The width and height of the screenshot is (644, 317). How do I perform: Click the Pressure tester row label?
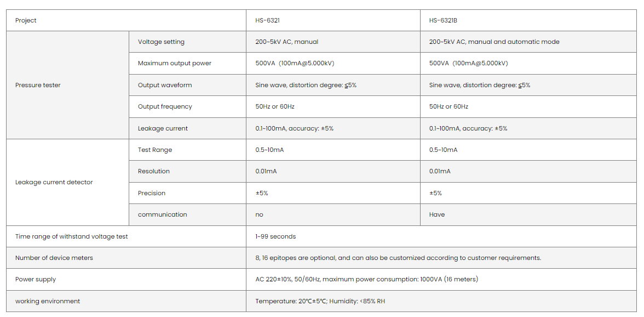[38, 85]
